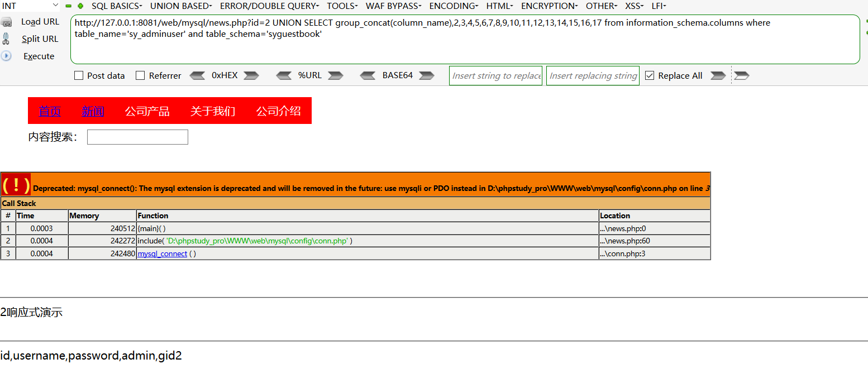The width and height of the screenshot is (868, 383).
Task: Click inside the HackBar URL text area
Action: [465, 39]
